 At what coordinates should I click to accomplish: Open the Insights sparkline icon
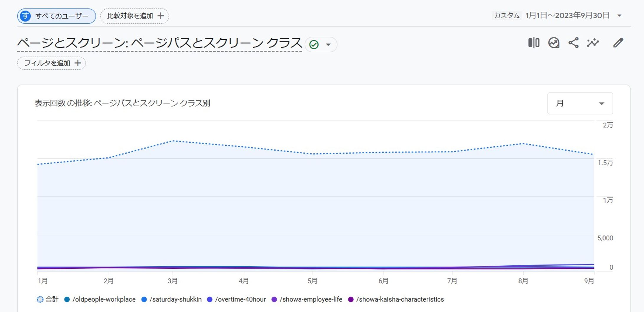pyautogui.click(x=593, y=43)
